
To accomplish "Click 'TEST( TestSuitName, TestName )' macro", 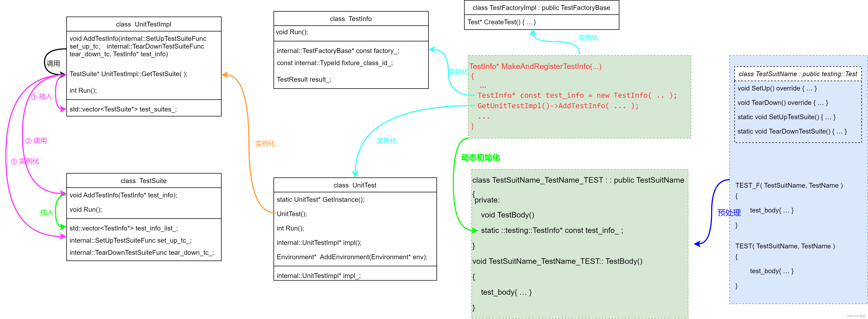I will [785, 246].
